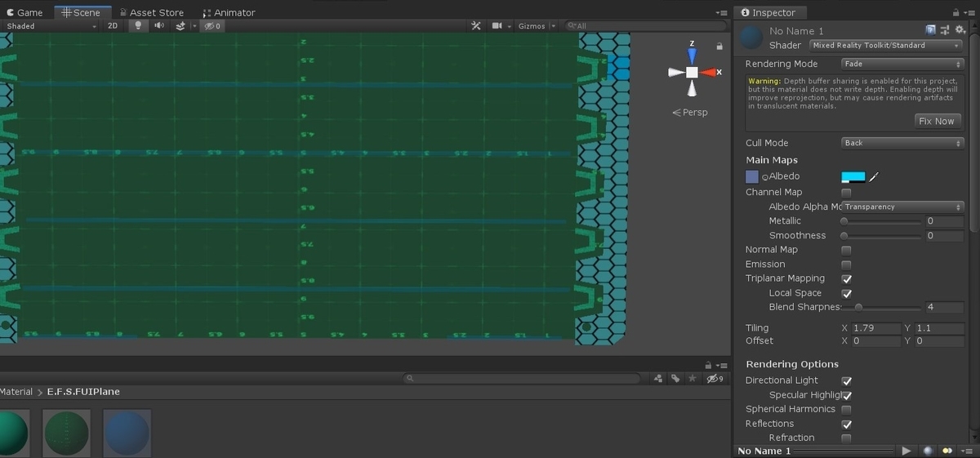Toggle scene lighting bulb icon
The image size is (980, 458).
tap(138, 26)
